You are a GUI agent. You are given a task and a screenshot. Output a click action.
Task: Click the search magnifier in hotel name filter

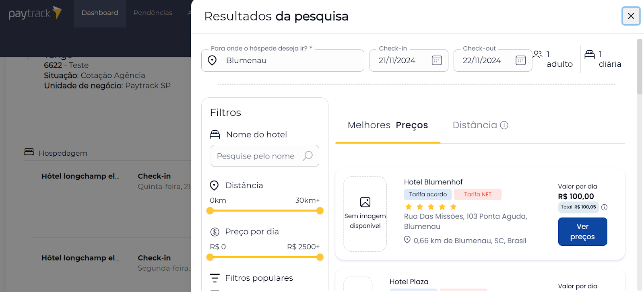[x=308, y=156]
